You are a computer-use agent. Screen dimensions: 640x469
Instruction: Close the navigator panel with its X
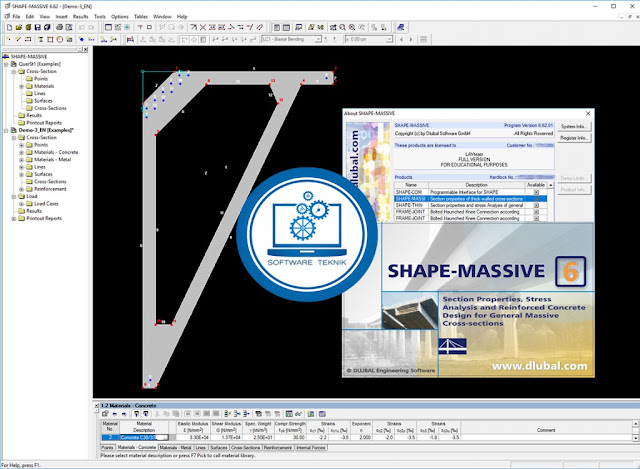[x=85, y=49]
